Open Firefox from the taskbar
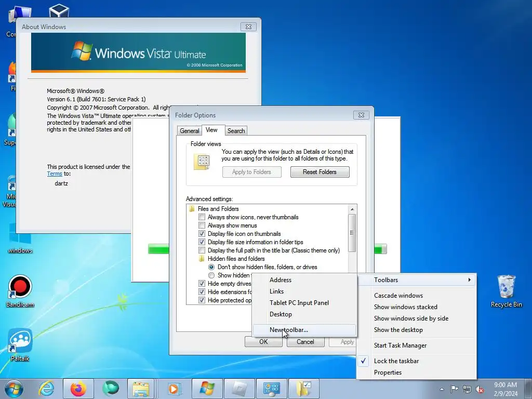Screen dimensions: 532x399 tap(78, 389)
